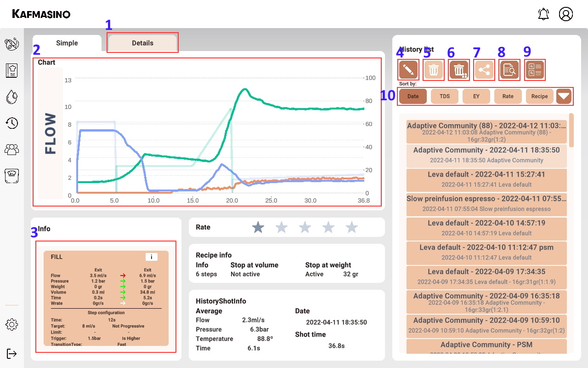The image size is (588, 368).
Task: Click the Kafmasino logo
Action: 41,14
